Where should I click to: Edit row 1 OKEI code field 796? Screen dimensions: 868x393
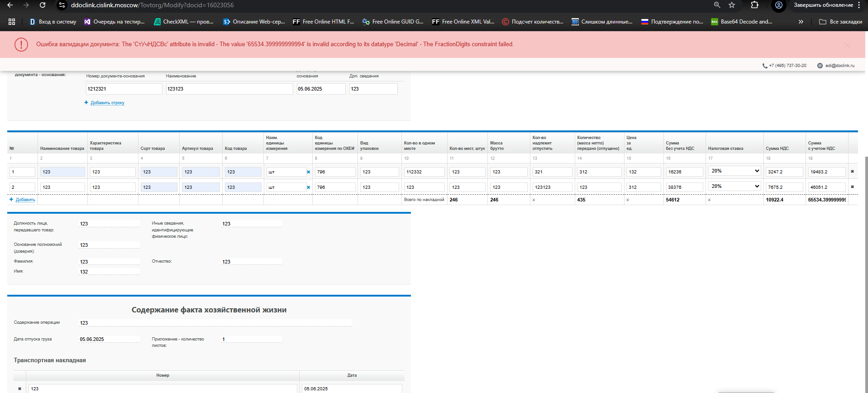[335, 172]
